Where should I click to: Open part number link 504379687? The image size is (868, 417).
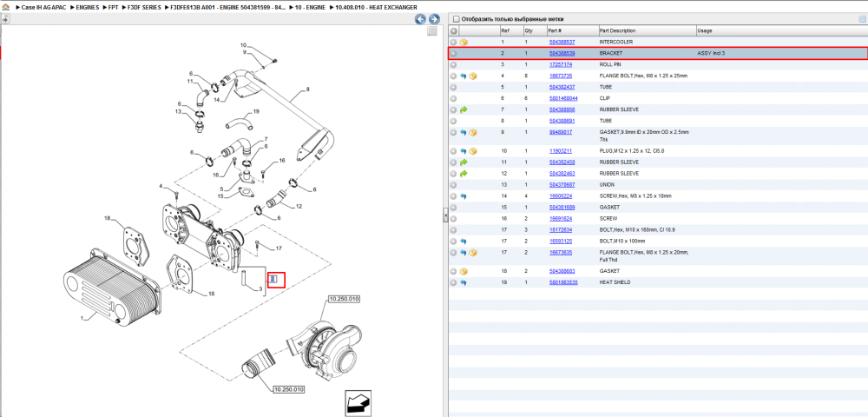click(x=562, y=185)
